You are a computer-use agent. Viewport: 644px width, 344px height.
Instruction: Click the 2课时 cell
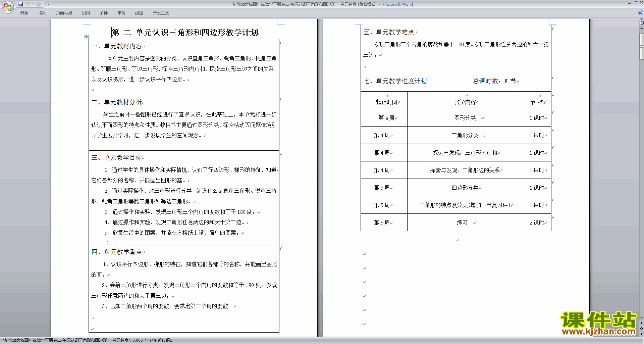[x=537, y=223]
